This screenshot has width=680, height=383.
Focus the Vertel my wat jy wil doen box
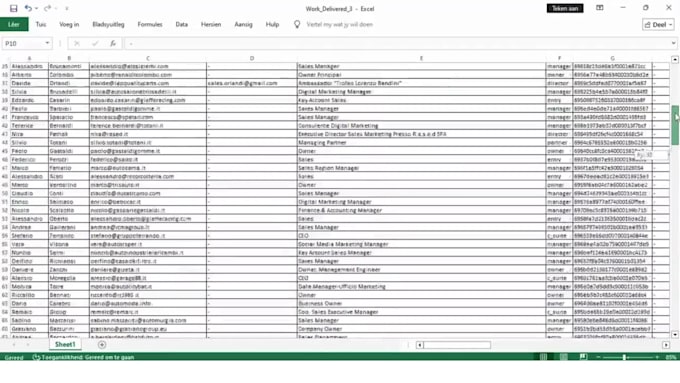click(340, 24)
